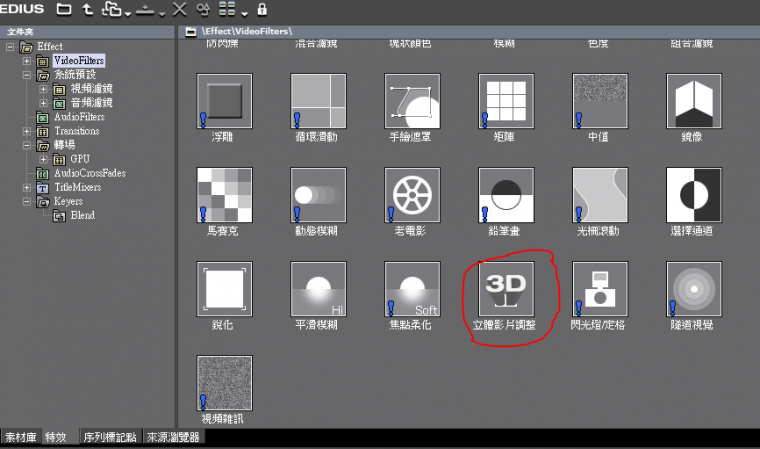Select the 鉛筆畫 pencil sketch filter
The width and height of the screenshot is (760, 449).
506,195
